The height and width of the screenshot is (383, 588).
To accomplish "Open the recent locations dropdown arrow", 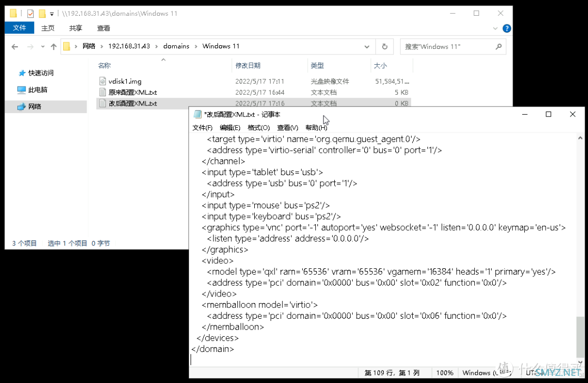I will click(x=42, y=47).
